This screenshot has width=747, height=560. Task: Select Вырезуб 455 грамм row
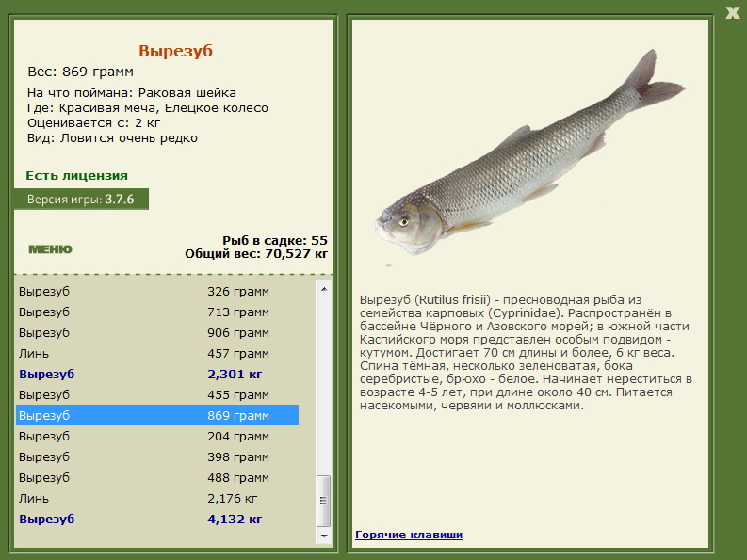point(157,395)
